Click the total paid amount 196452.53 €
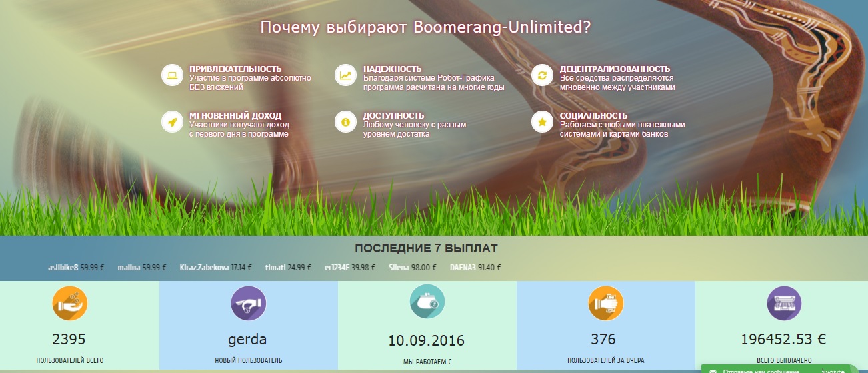 pyautogui.click(x=783, y=339)
